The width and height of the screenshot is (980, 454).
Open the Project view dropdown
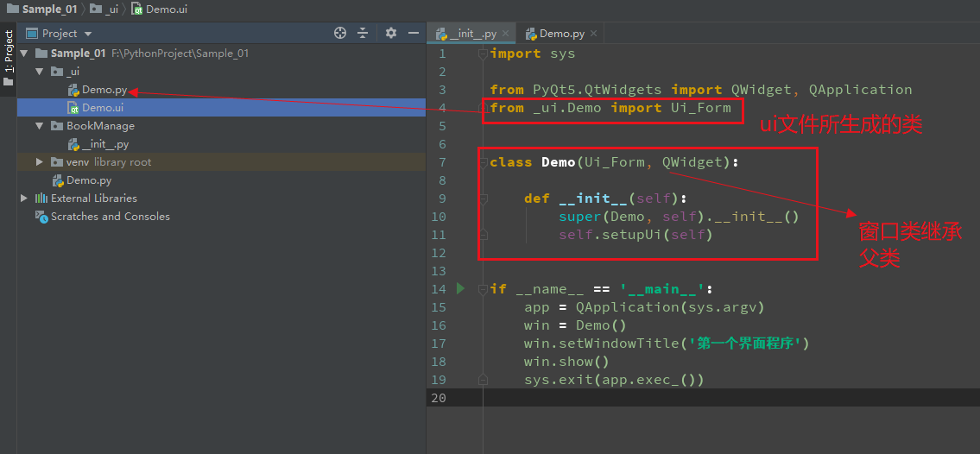click(x=88, y=34)
